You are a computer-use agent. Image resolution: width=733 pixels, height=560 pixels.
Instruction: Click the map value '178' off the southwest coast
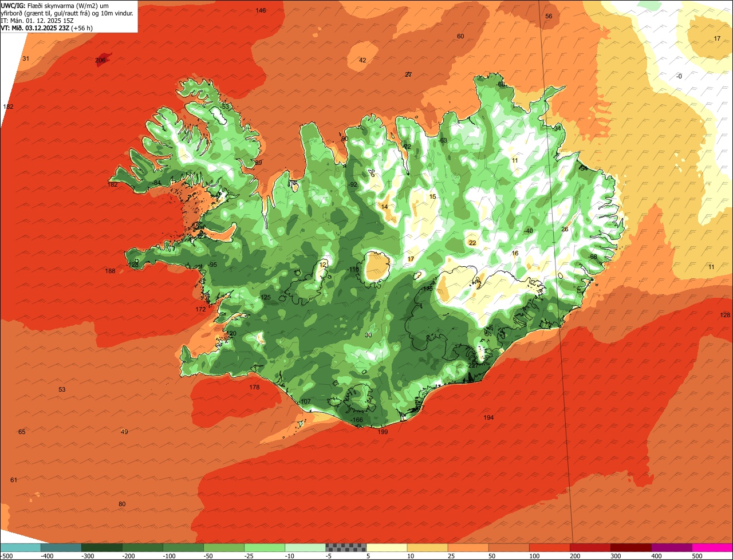255,387
